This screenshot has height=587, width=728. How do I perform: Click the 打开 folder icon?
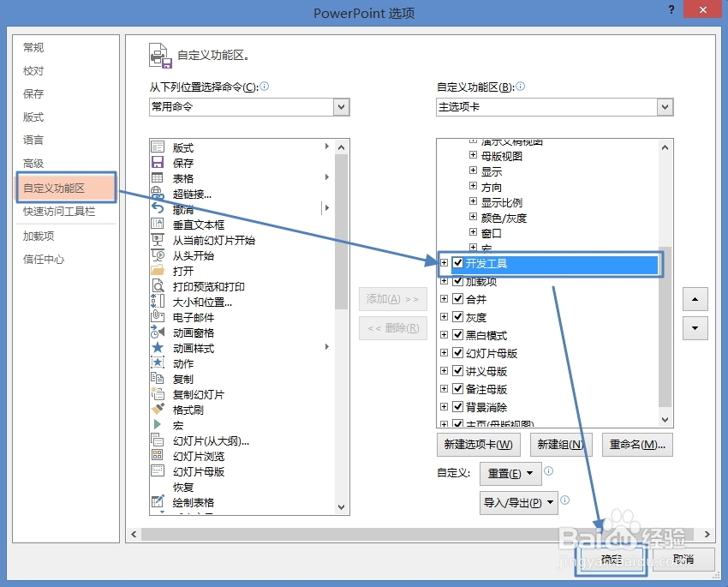point(158,270)
